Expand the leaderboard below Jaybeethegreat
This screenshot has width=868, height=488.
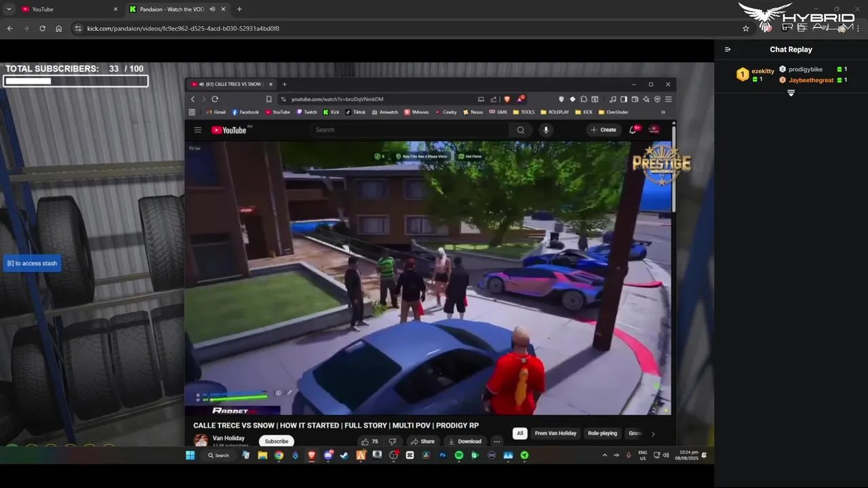click(x=791, y=93)
